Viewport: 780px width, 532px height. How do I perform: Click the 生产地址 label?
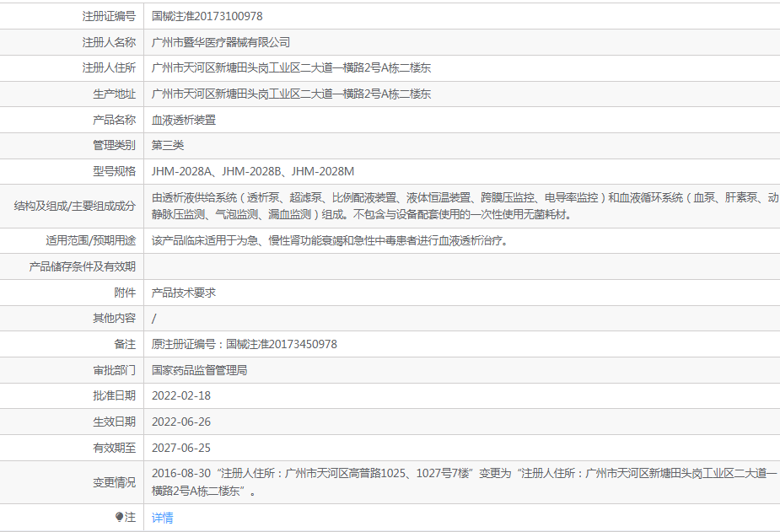coord(115,94)
